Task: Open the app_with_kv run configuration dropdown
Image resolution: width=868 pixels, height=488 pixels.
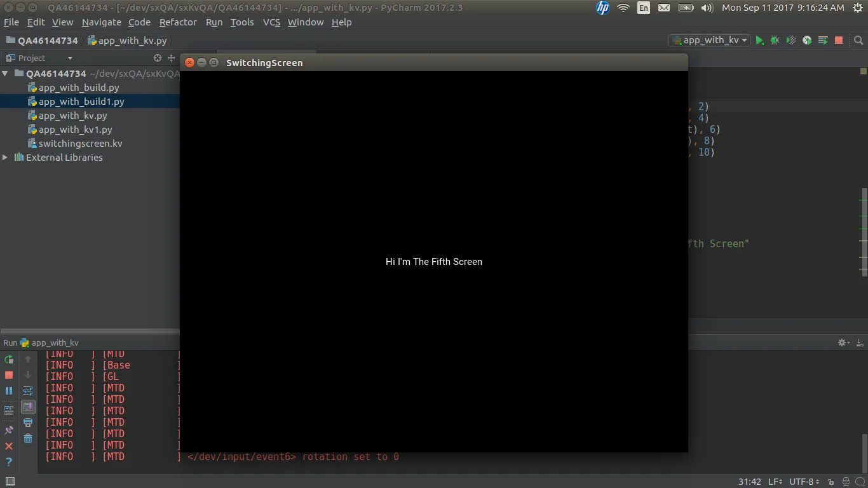Action: (x=710, y=40)
